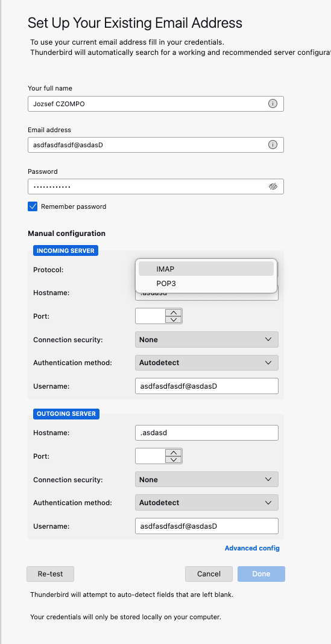Uncheck the Remember password checkbox
The height and width of the screenshot is (644, 331).
pyautogui.click(x=33, y=206)
